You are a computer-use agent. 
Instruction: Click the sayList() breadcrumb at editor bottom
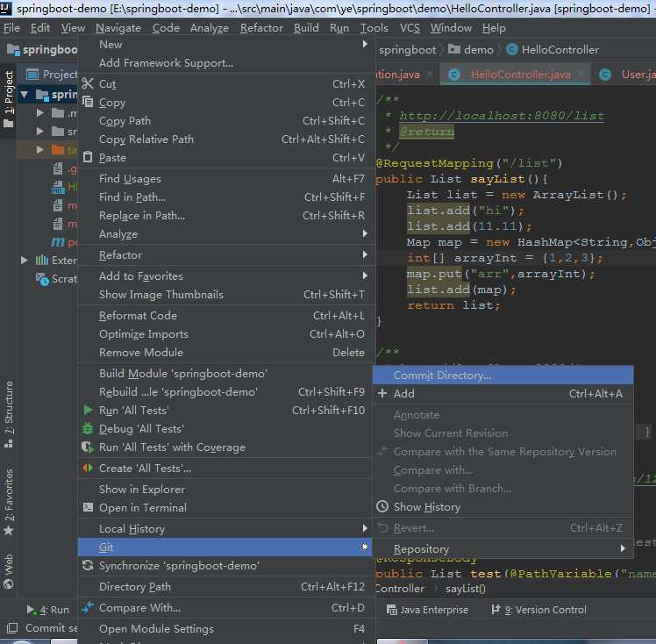coord(465,589)
